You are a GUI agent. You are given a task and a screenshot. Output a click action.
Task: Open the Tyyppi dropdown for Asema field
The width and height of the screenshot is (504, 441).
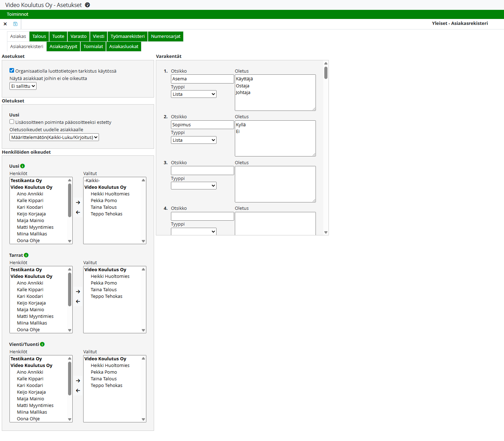(193, 94)
